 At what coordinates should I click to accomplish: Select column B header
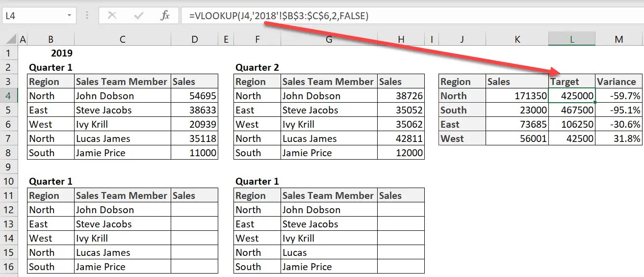coord(51,39)
